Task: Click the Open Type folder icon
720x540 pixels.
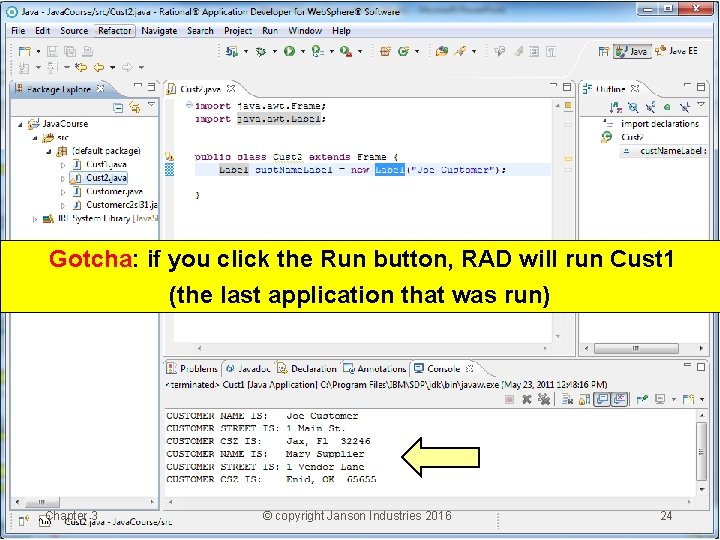Action: pos(442,51)
